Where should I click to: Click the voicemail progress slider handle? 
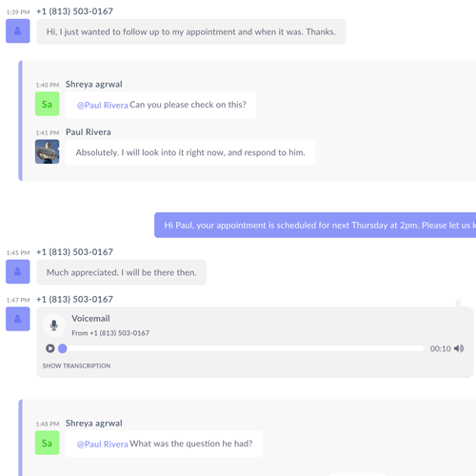(x=63, y=348)
